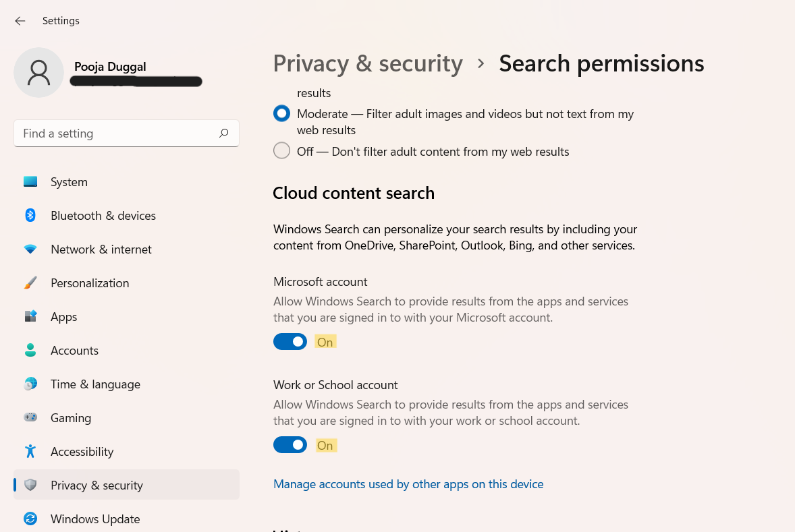Screen dimensions: 795x532
Task: Select Moderate SafeSearch radio button
Action: (x=281, y=114)
